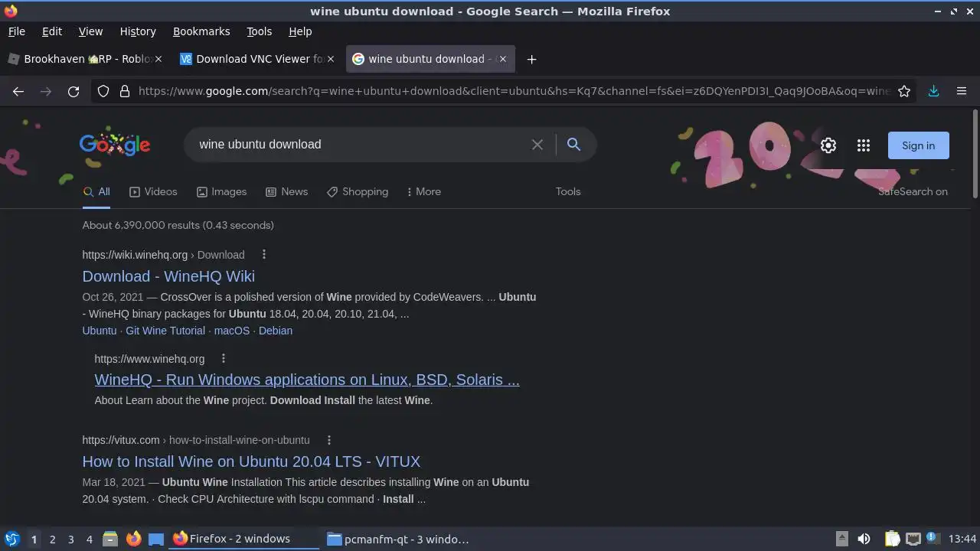Screen dimensions: 980x551
Task: Select the News results tab
Action: (x=286, y=191)
